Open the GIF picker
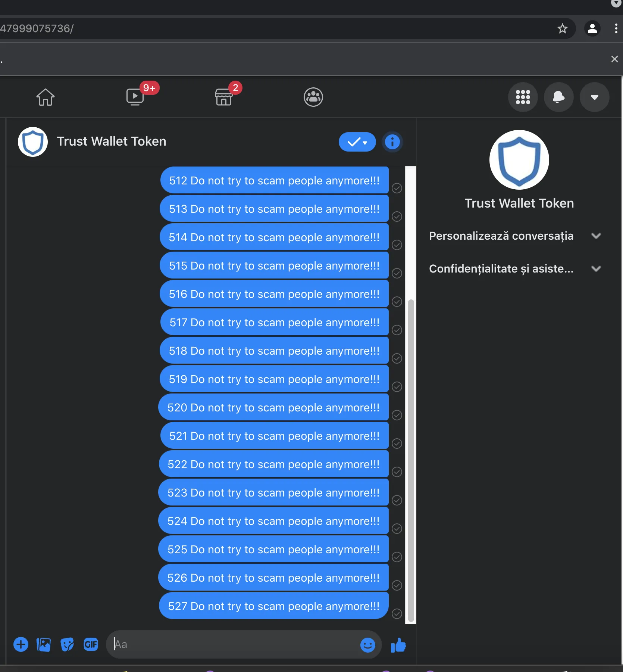Image resolution: width=623 pixels, height=672 pixels. point(91,644)
